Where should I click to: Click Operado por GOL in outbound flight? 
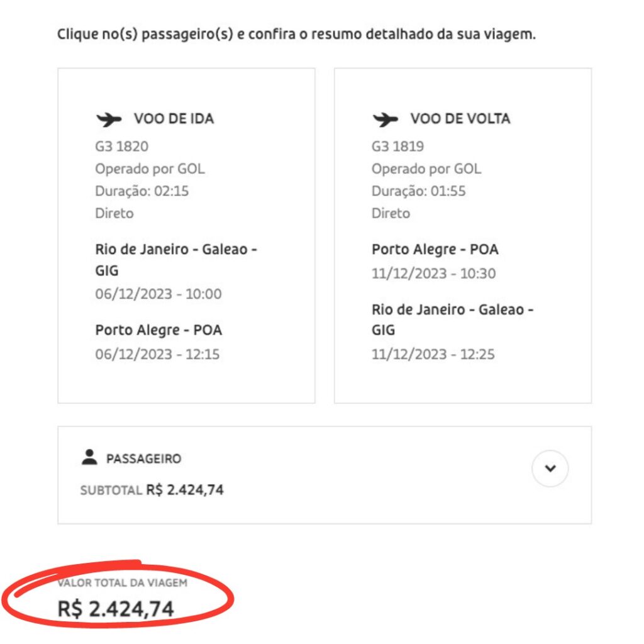pyautogui.click(x=150, y=169)
